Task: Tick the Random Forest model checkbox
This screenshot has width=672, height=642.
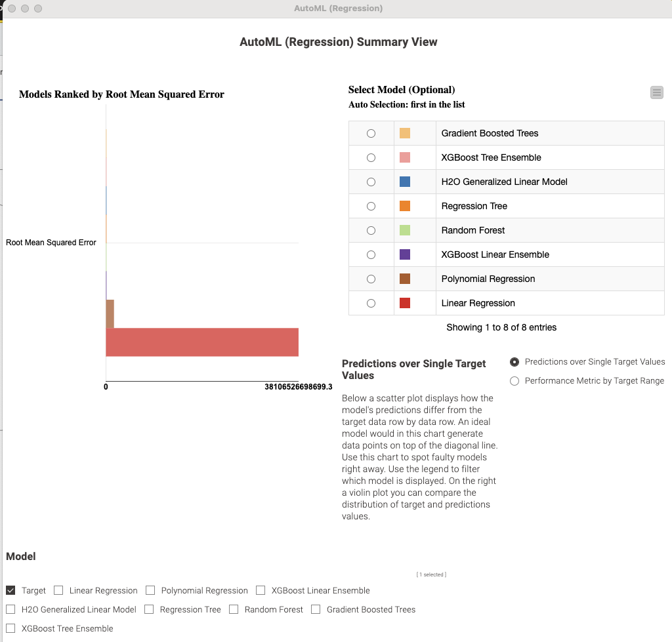Action: click(234, 609)
